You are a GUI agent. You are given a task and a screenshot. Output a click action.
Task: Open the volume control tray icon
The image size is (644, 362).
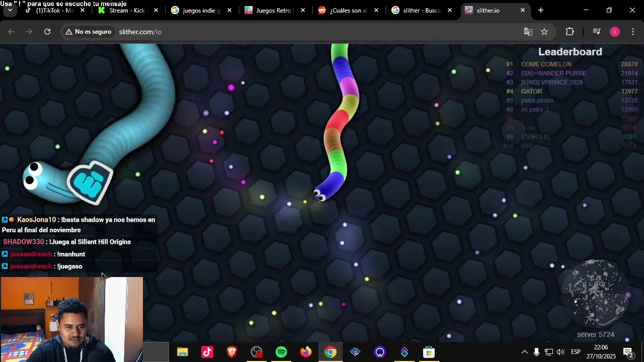point(560,352)
